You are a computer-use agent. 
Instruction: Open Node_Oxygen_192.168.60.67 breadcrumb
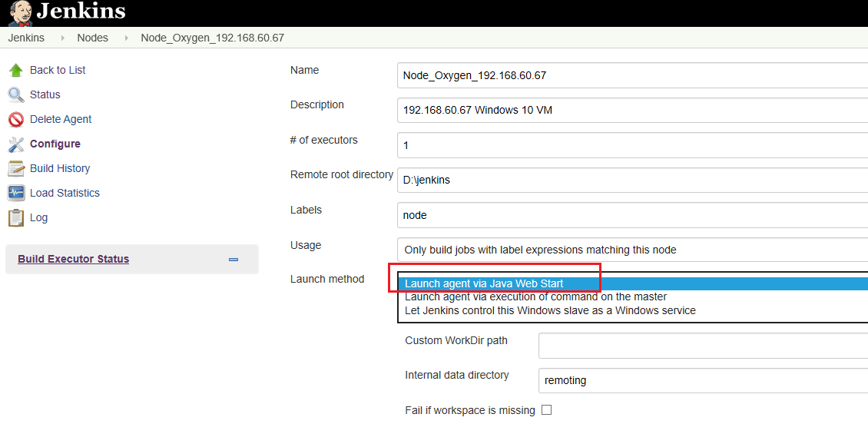[213, 38]
